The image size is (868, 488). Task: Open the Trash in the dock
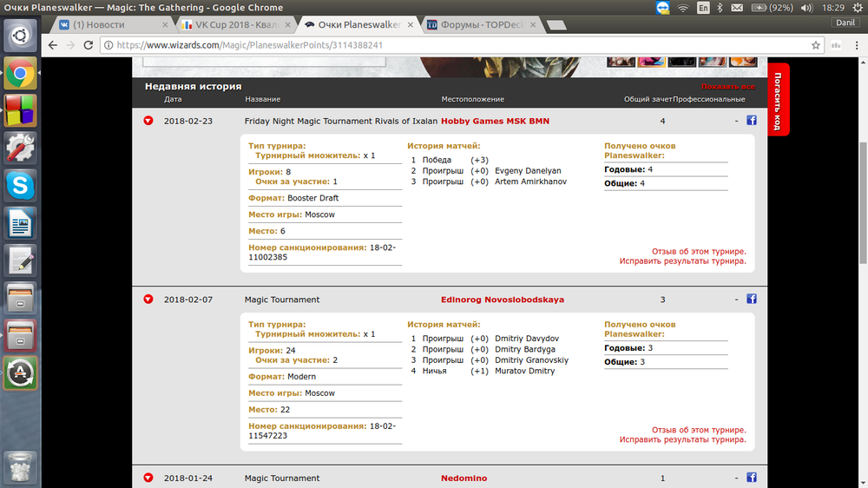[x=20, y=466]
